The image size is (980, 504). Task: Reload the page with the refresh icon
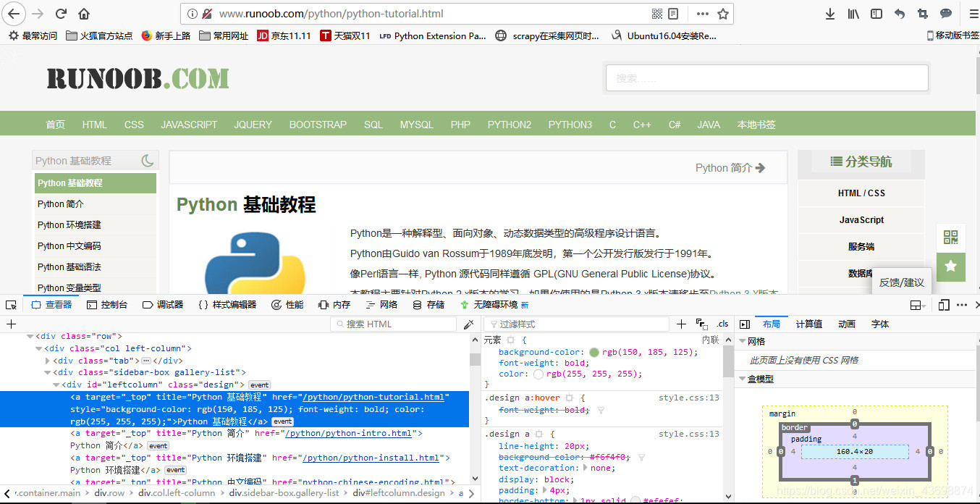[x=62, y=14]
